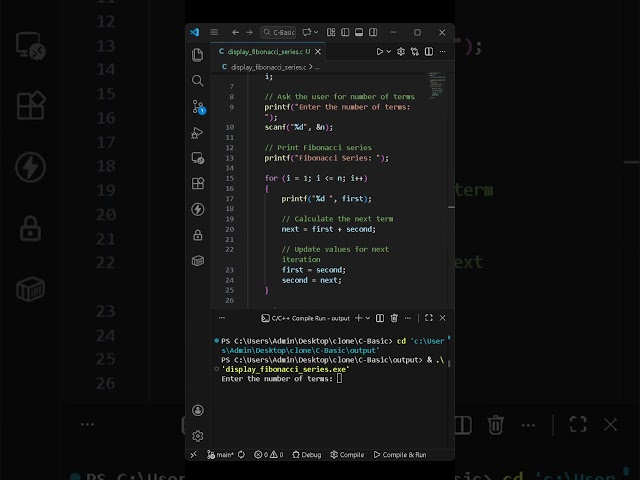Open the panel views ellipsis menu

click(x=222, y=318)
